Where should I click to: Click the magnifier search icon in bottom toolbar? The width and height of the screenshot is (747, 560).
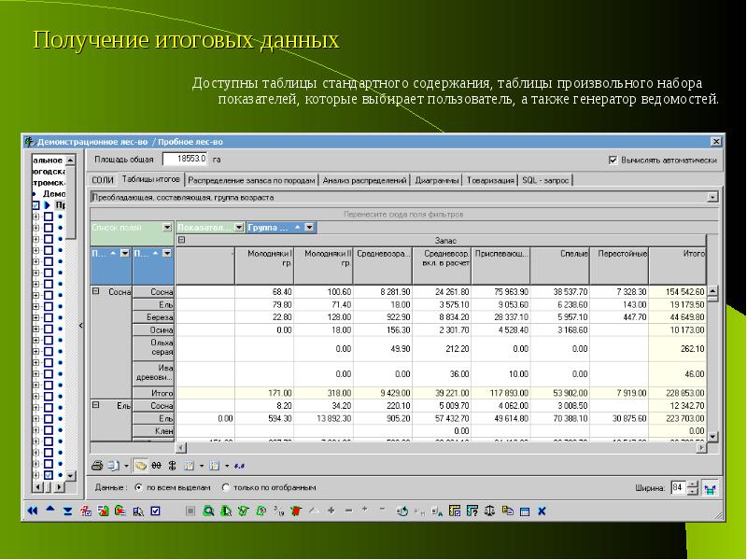[x=209, y=511]
